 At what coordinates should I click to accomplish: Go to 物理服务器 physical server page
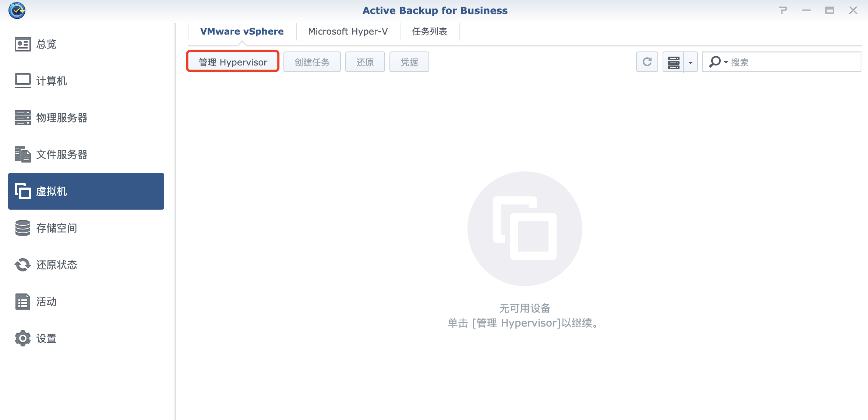click(x=61, y=118)
